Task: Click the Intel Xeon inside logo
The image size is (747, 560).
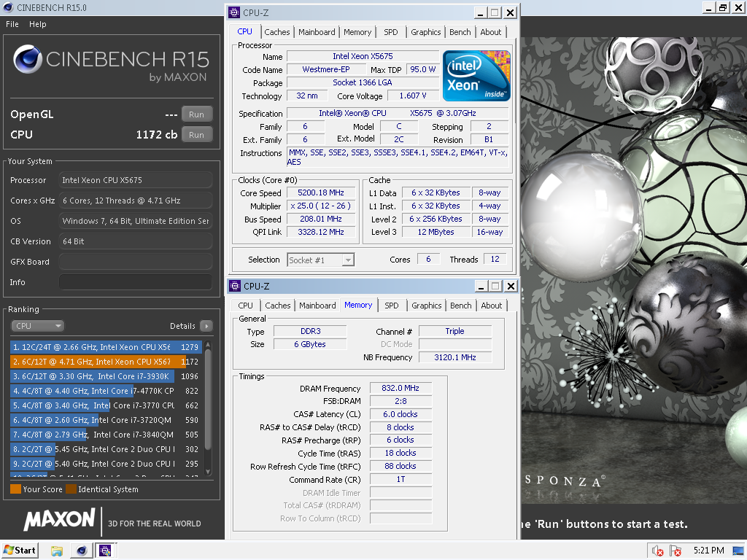Action: (476, 76)
